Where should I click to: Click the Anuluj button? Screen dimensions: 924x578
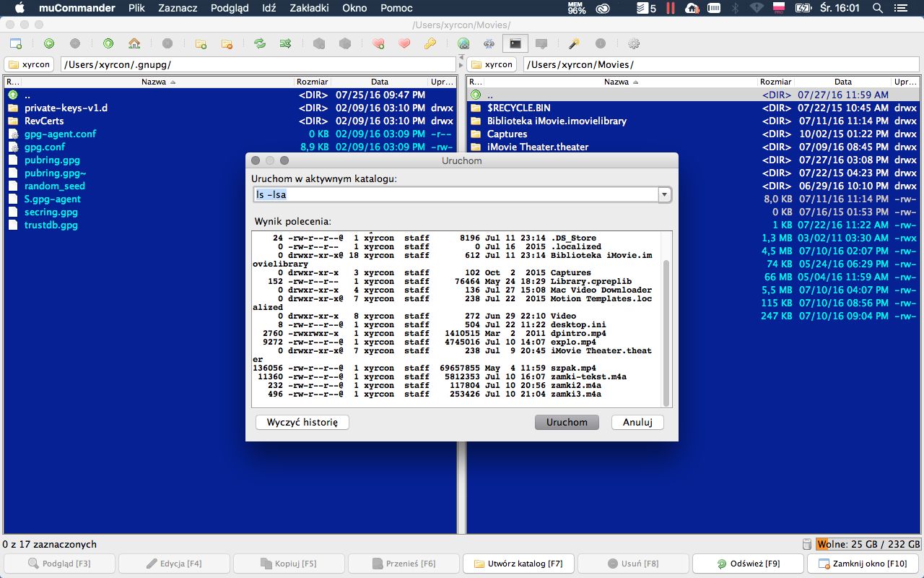point(637,422)
